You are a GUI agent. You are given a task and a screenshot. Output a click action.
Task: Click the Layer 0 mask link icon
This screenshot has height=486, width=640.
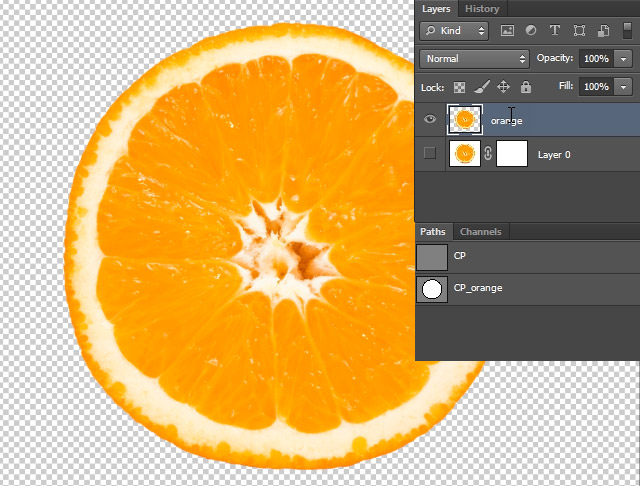point(488,153)
